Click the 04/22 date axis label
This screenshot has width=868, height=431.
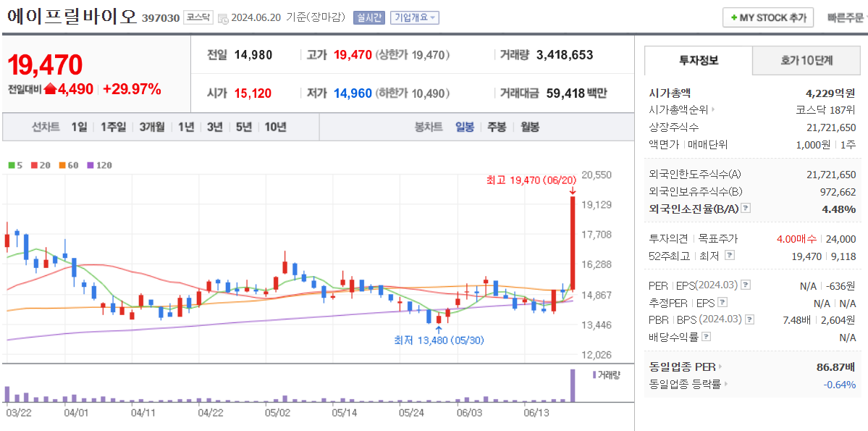pos(211,413)
